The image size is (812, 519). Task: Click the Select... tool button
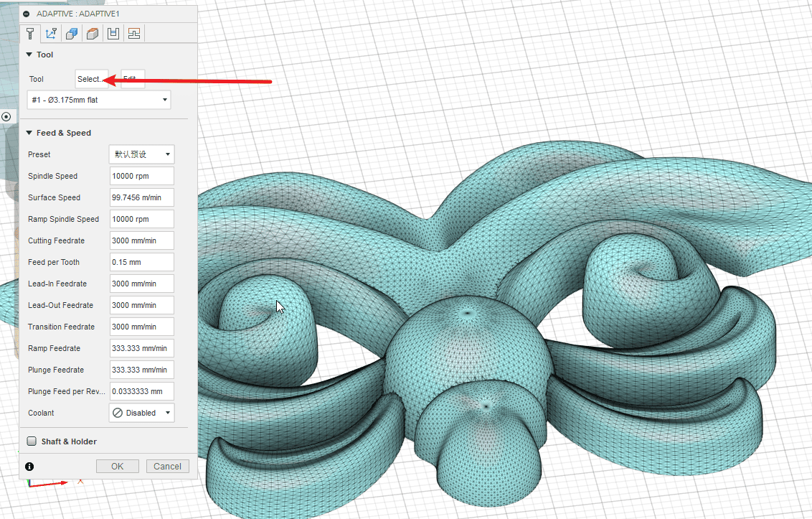coord(90,79)
